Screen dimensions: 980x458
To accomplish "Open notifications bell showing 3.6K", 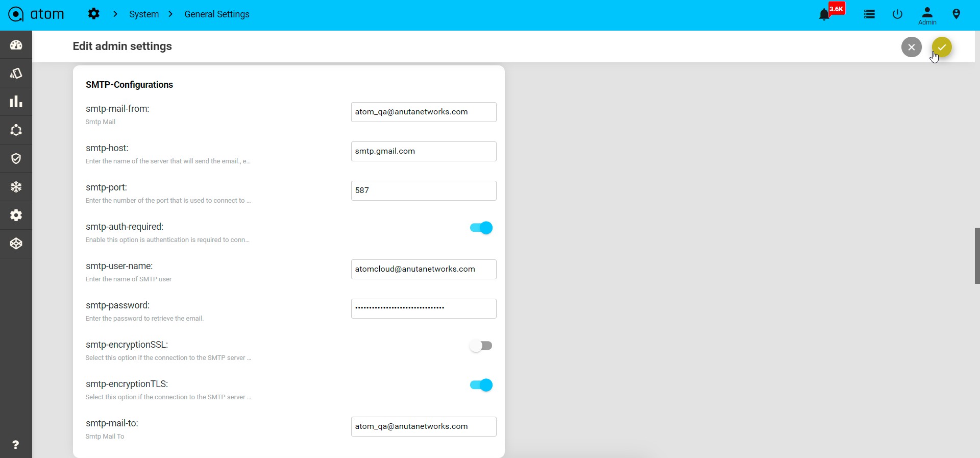I will point(824,15).
